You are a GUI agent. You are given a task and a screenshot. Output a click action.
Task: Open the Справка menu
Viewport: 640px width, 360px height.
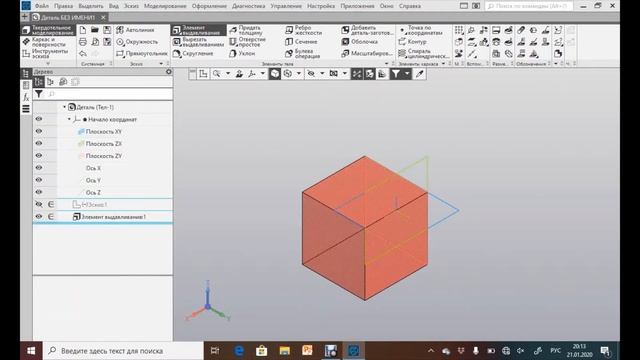[x=410, y=6]
